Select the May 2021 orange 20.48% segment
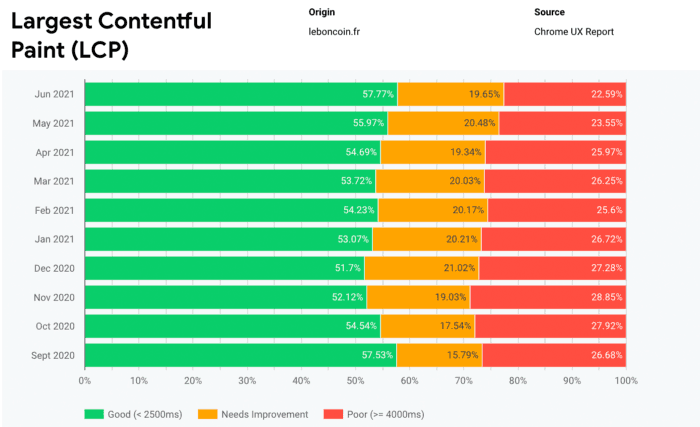The width and height of the screenshot is (700, 427). click(443, 123)
